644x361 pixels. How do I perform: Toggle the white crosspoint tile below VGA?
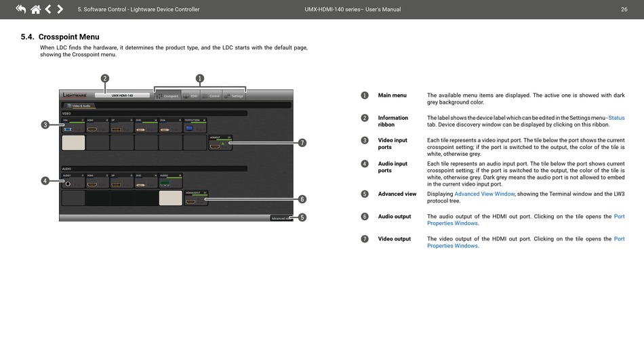click(x=73, y=143)
